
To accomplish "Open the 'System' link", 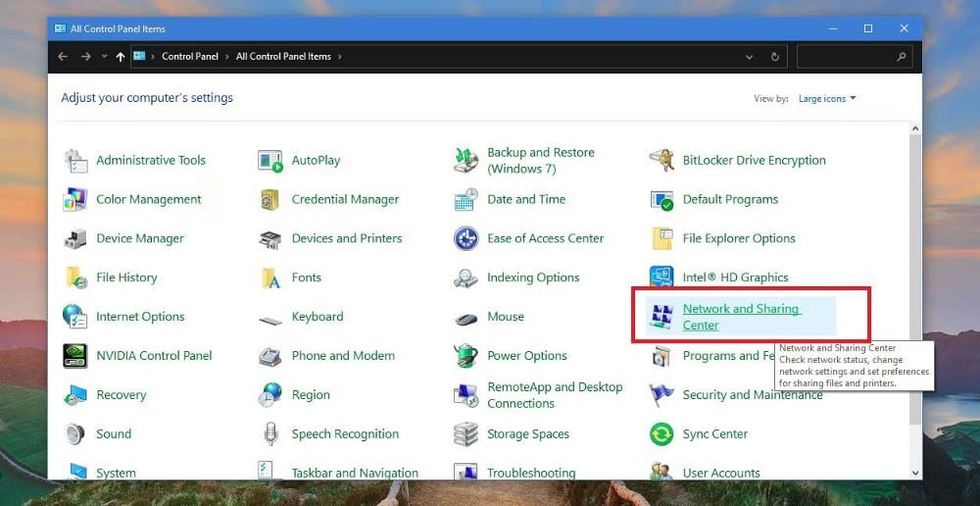I will point(116,473).
